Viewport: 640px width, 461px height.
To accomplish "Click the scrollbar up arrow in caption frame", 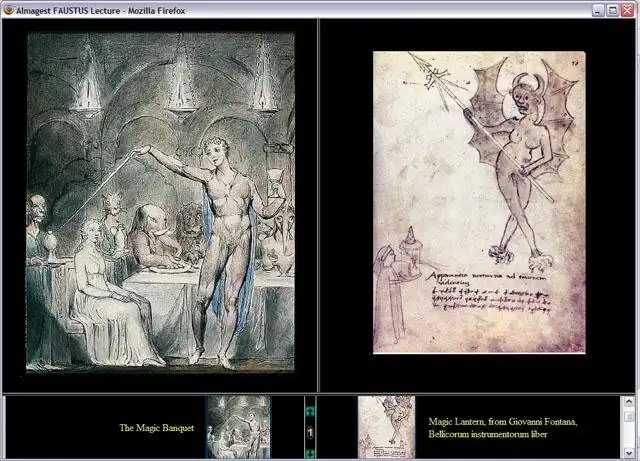I will click(x=629, y=402).
